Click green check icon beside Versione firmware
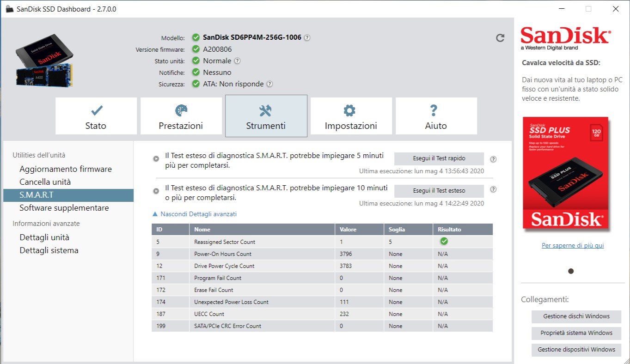The width and height of the screenshot is (630, 364). 196,49
